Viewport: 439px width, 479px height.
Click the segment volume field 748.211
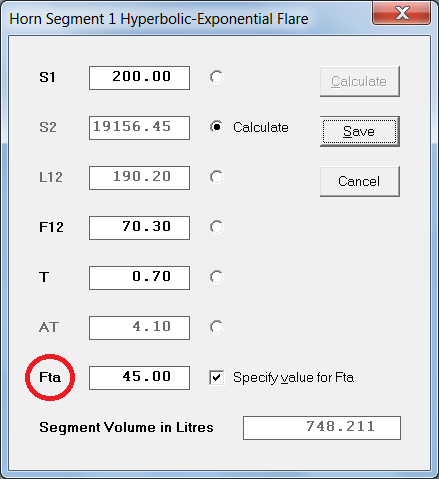click(322, 428)
